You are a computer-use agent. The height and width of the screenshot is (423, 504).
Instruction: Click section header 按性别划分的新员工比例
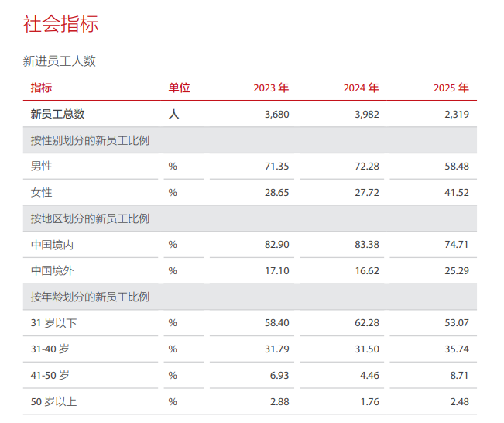tap(90, 140)
